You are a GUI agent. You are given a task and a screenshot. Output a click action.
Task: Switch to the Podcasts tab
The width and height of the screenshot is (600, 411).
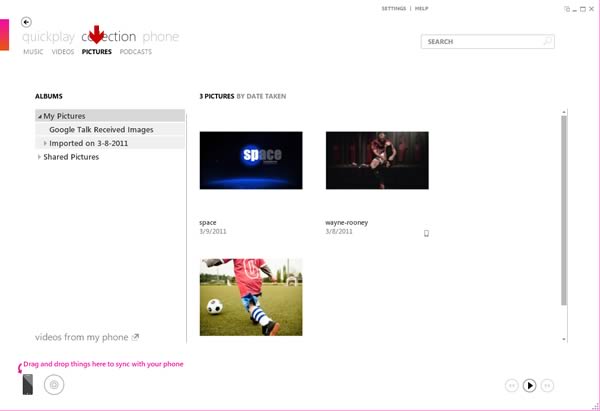(135, 52)
